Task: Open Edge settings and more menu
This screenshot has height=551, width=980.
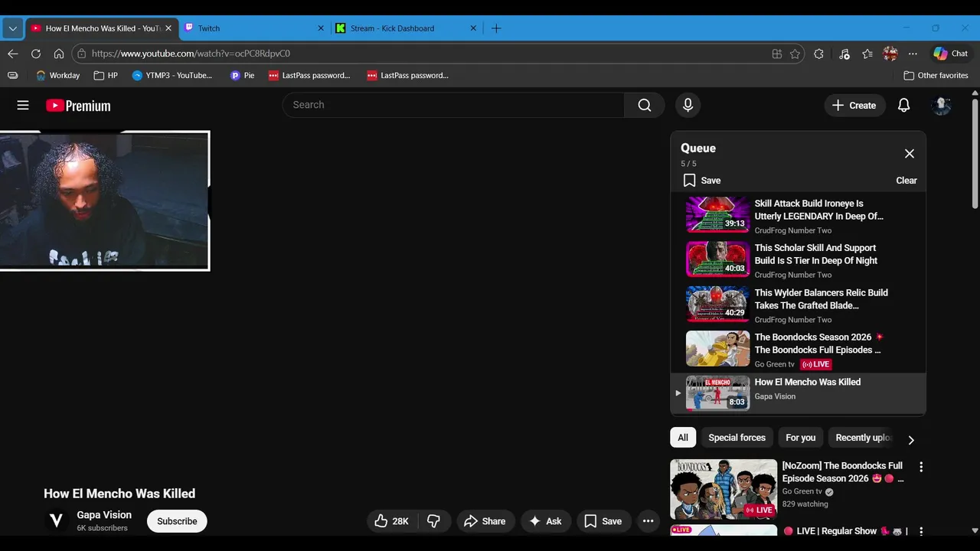Action: pos(913,54)
